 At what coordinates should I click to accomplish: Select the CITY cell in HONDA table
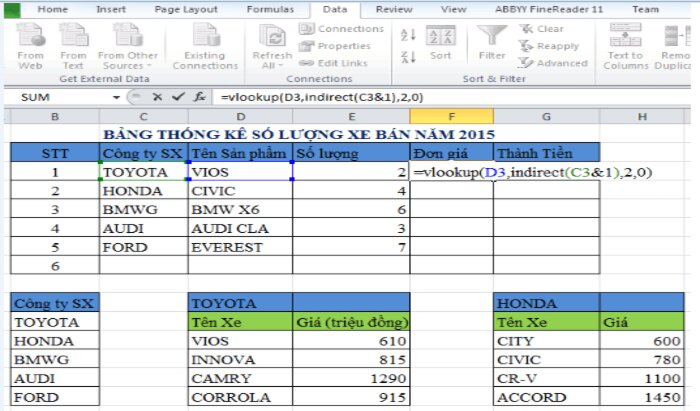[x=546, y=340]
